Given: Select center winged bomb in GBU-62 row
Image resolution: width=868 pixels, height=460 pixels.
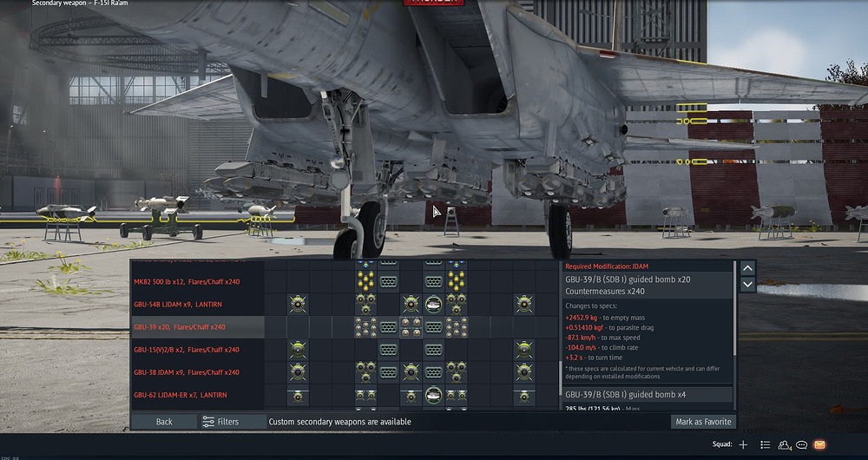Looking at the screenshot, I should click(x=411, y=395).
